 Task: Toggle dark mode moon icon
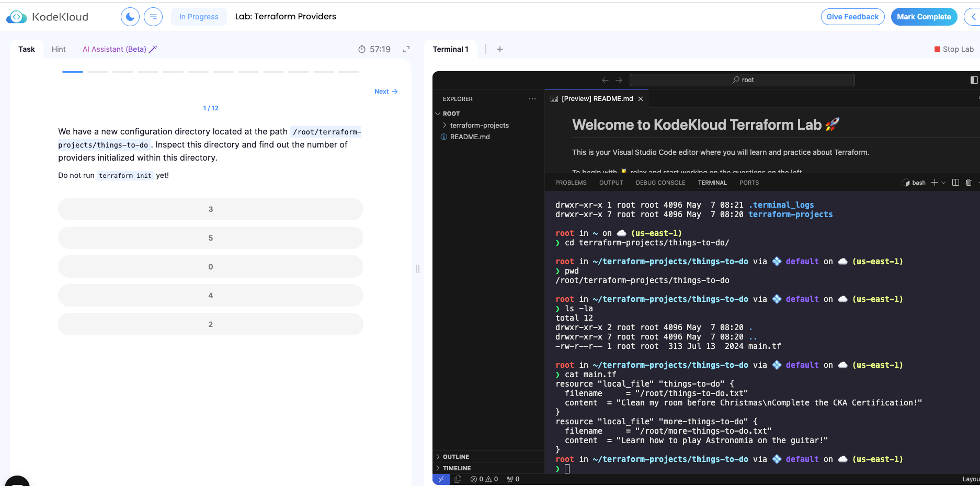(130, 17)
